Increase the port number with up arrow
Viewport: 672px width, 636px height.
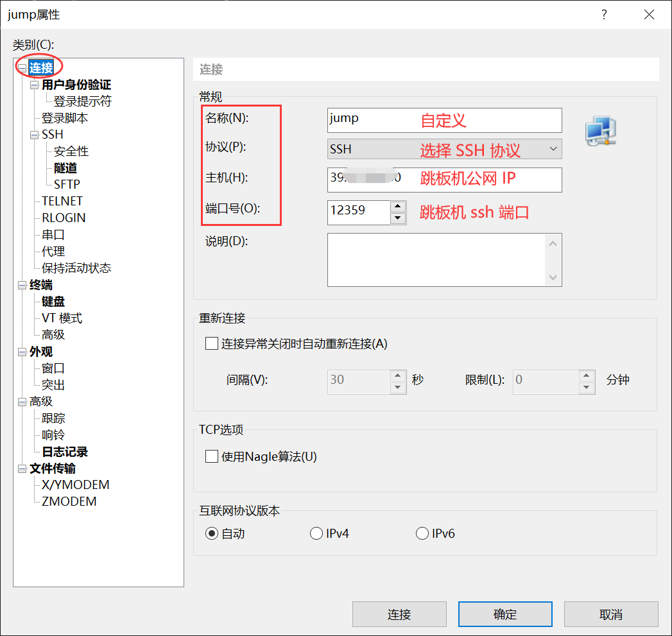[x=398, y=207]
